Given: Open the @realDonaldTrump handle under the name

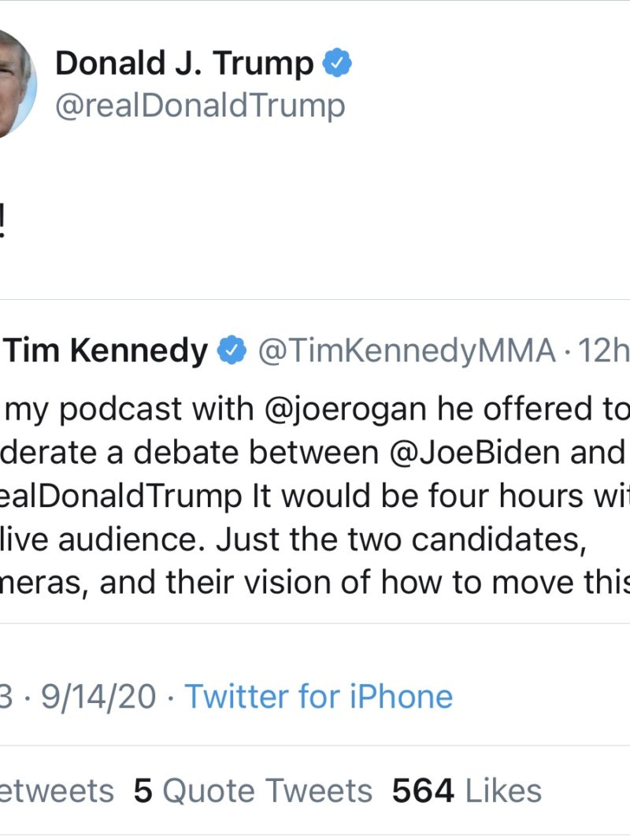Looking at the screenshot, I should click(x=199, y=105).
